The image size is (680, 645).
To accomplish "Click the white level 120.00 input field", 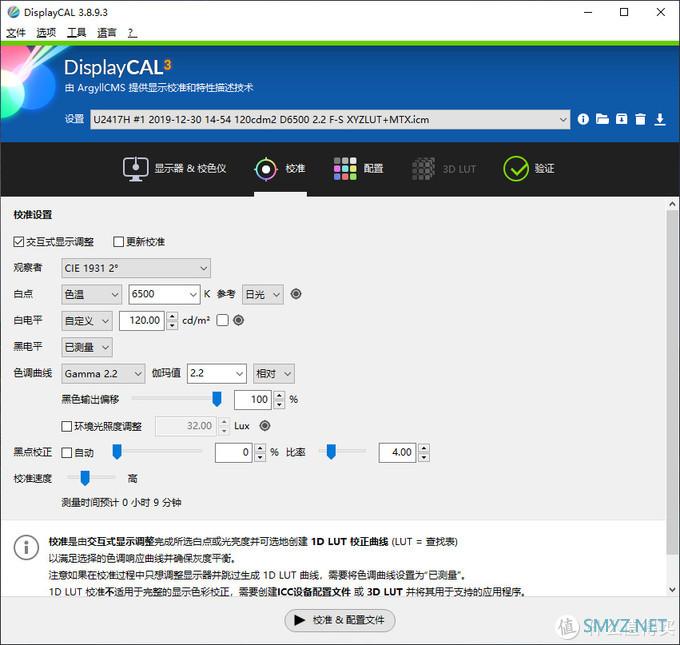I will 142,321.
